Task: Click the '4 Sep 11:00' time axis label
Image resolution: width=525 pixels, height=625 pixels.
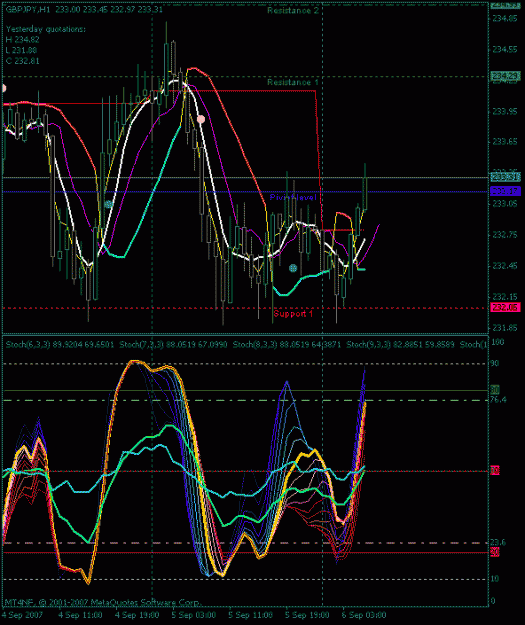Action: pyautogui.click(x=81, y=615)
